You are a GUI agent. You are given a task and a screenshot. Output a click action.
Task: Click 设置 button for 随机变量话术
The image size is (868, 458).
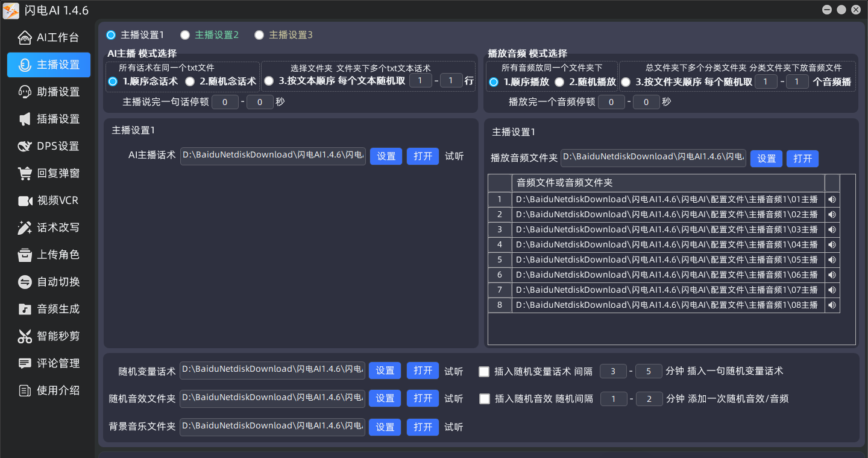[x=385, y=371]
